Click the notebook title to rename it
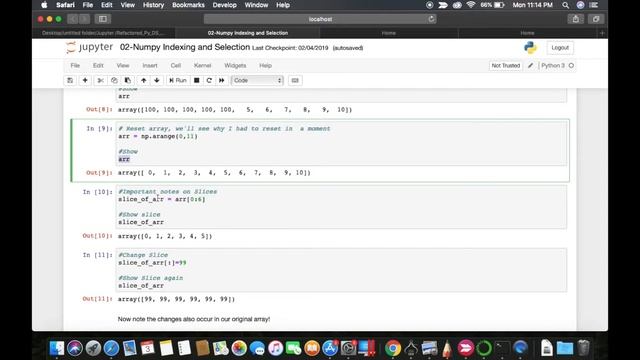Screen dimensions: 640x360 pyautogui.click(x=185, y=47)
